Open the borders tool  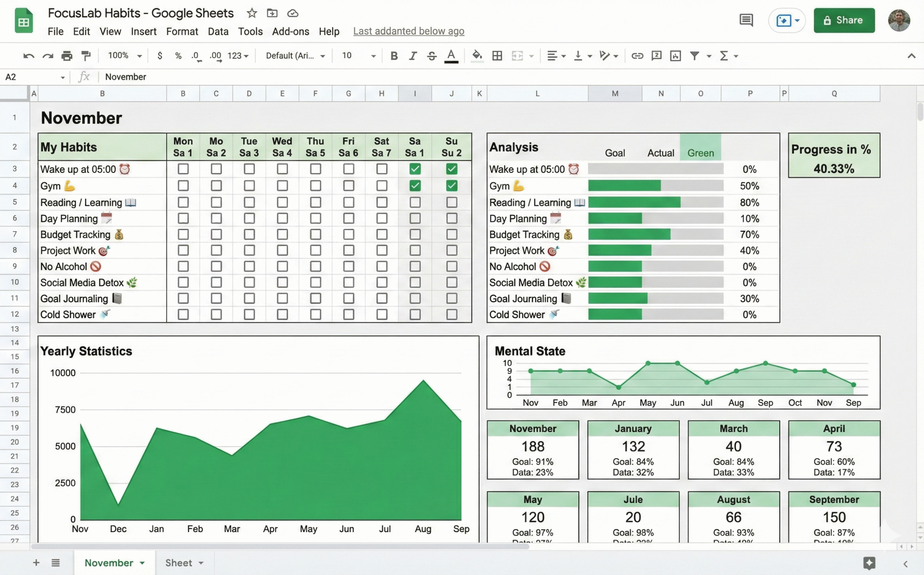pos(497,56)
